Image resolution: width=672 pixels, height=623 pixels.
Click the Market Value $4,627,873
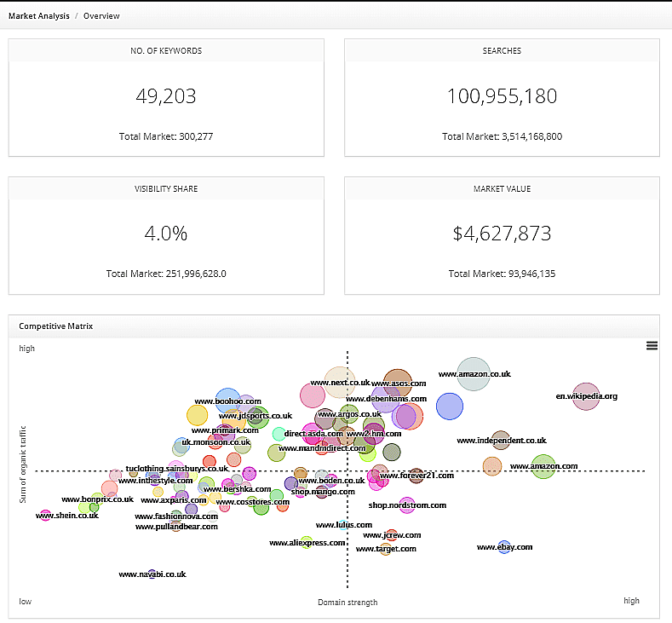point(502,234)
